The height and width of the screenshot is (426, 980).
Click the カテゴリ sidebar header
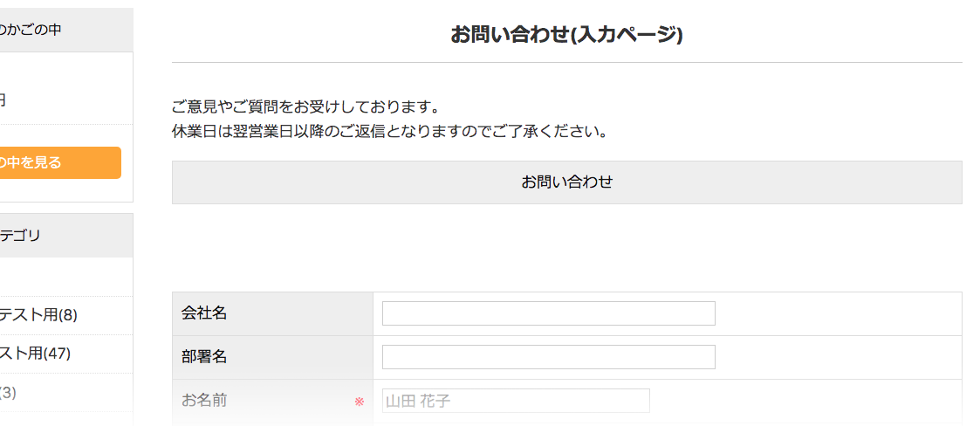[21, 235]
